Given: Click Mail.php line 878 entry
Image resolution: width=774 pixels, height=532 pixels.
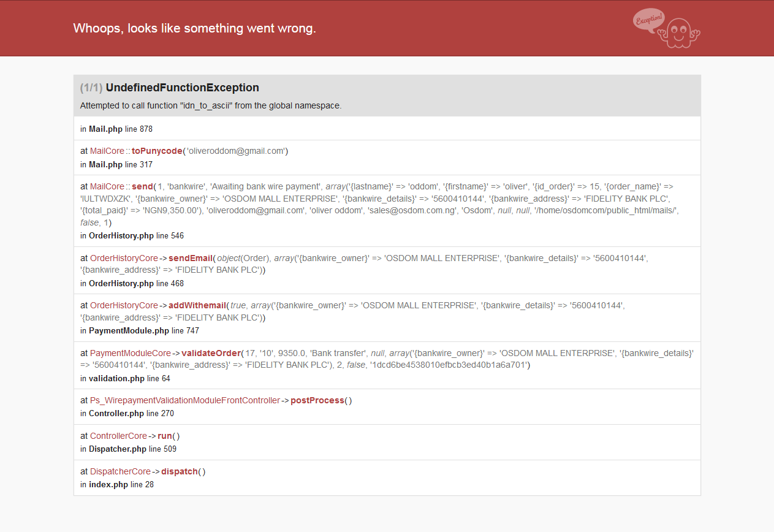Looking at the screenshot, I should click(116, 129).
